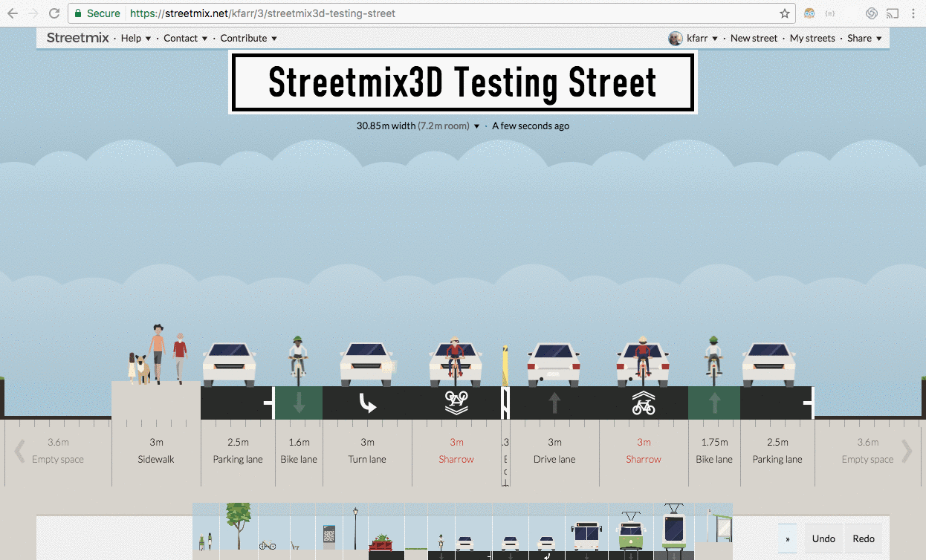Click the (7.2m room) remaining width text
The width and height of the screenshot is (926, 560).
[x=443, y=126]
